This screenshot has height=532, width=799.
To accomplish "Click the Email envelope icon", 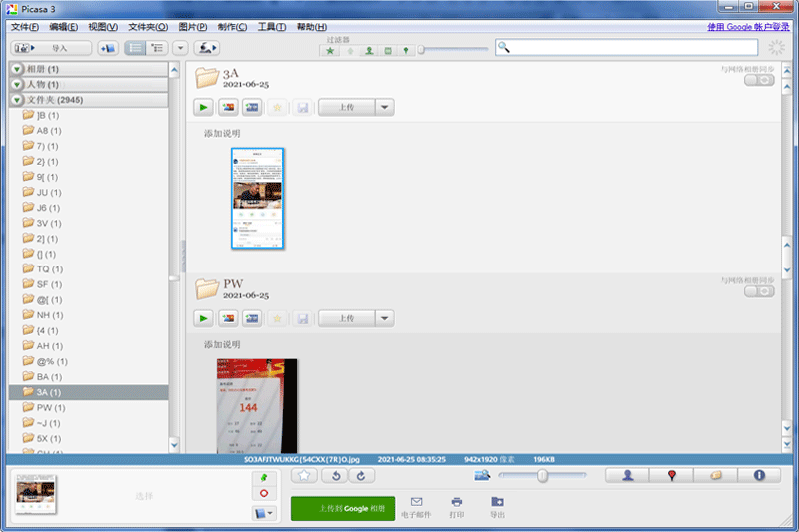I will pos(417,502).
